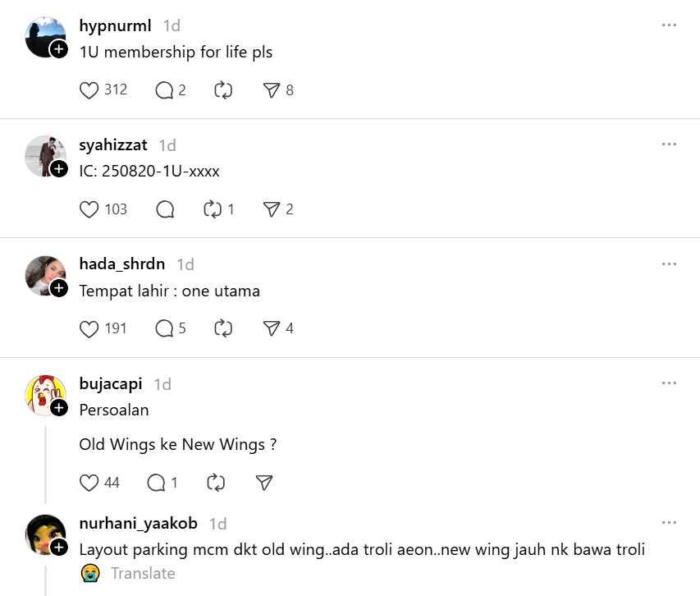The height and width of the screenshot is (596, 700).
Task: Open more options menu on nurhani_yaakob's reply
Action: 669,523
